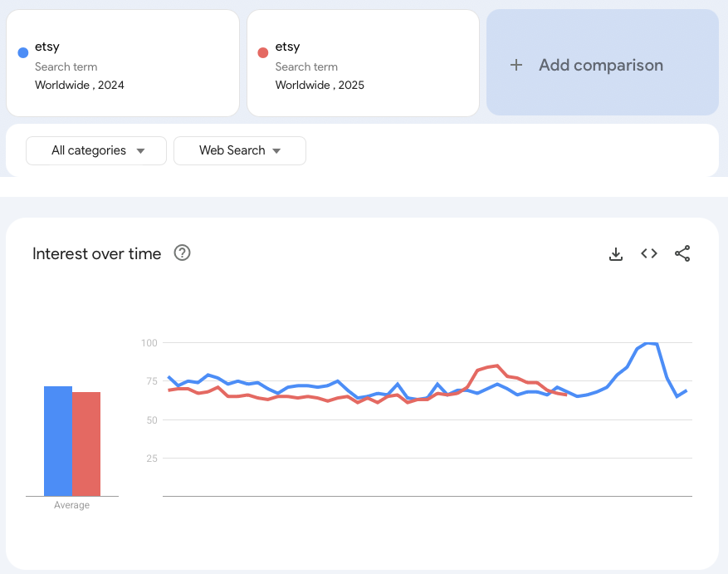Image resolution: width=728 pixels, height=574 pixels.
Task: Open the embed code icon
Action: (649, 253)
